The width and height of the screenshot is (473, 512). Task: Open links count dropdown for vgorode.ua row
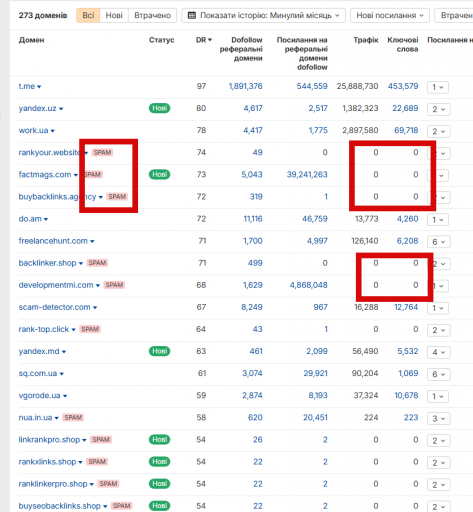[x=438, y=397]
